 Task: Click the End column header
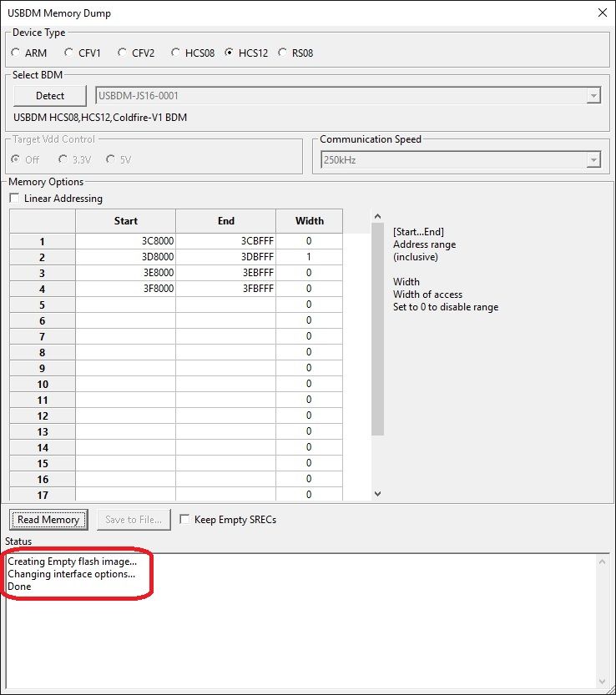point(225,221)
